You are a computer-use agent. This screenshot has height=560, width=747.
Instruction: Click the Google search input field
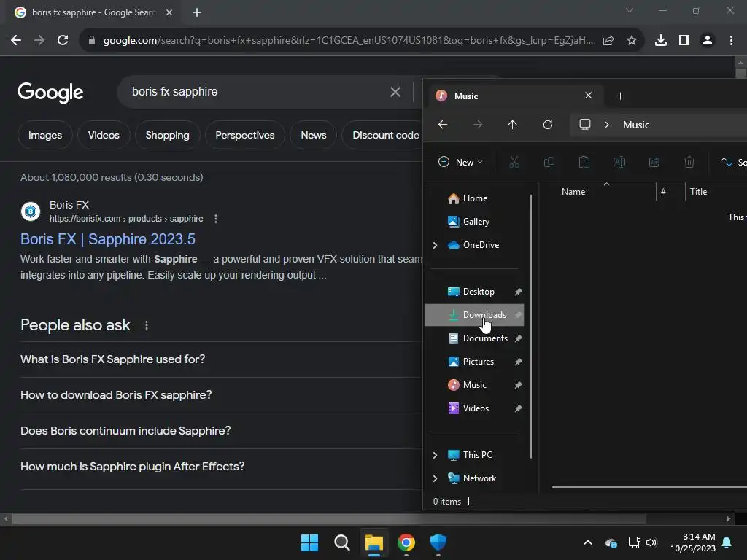(258, 92)
